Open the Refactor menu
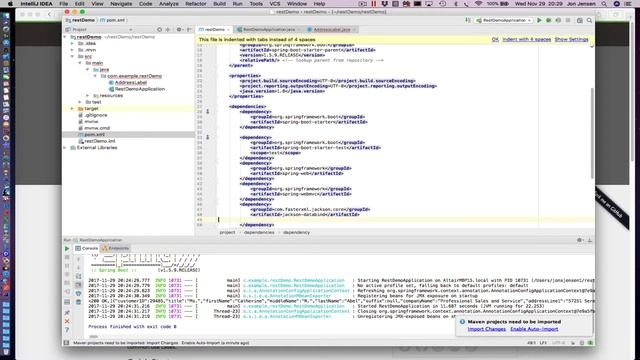Screen dimensions: 640x360 coord(196,4)
